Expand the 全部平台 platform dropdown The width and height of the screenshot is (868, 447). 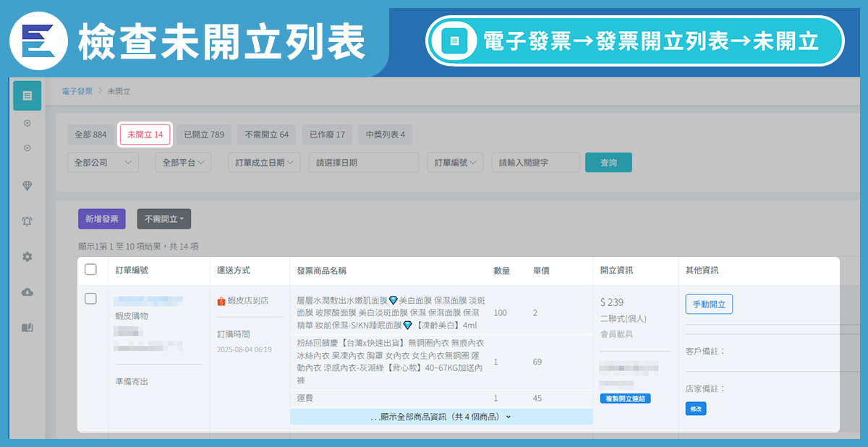(183, 163)
